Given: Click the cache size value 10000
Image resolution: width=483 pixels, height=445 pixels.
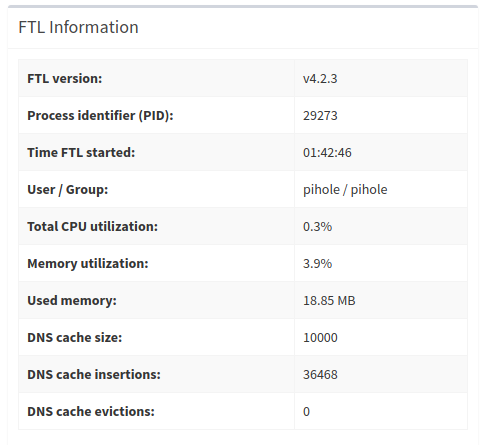Looking at the screenshot, I should tap(320, 338).
